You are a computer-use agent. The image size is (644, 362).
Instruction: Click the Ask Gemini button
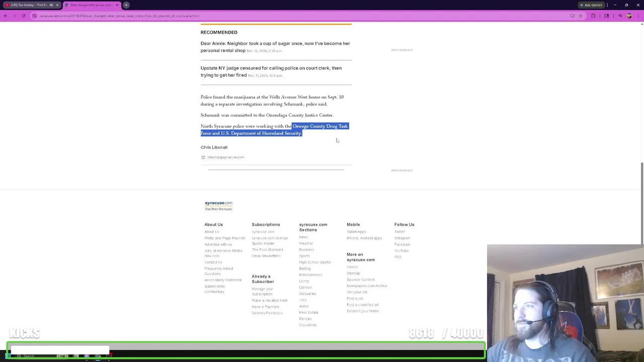tap(591, 5)
